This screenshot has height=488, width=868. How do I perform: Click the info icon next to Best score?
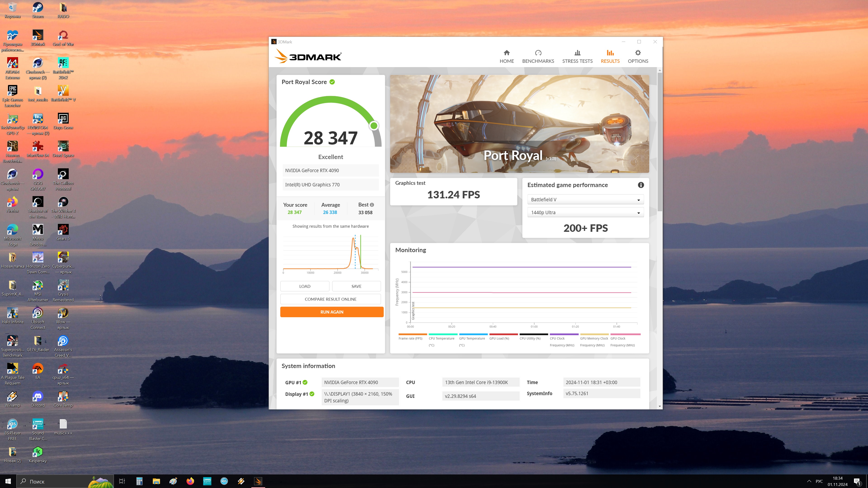coord(372,205)
